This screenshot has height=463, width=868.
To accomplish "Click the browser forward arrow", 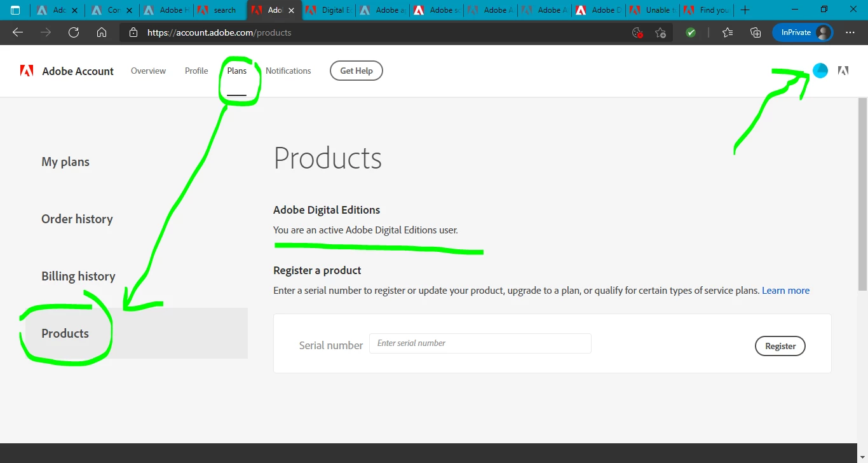I will pyautogui.click(x=46, y=32).
